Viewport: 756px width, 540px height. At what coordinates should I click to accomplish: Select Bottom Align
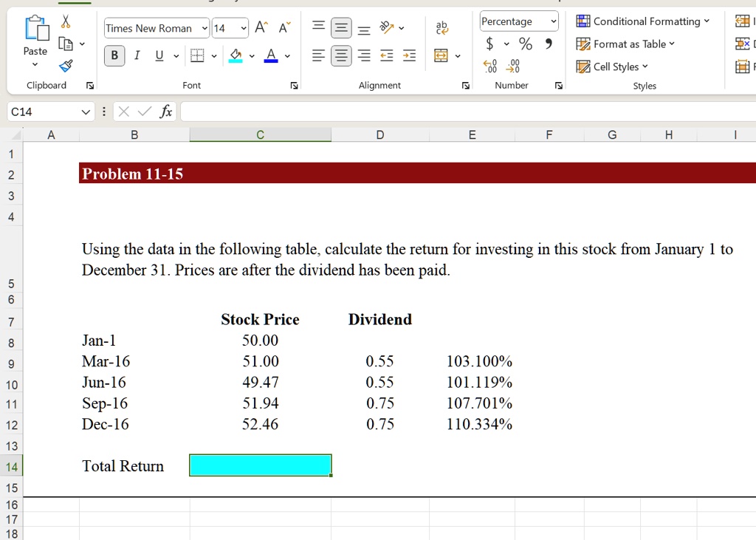coord(364,30)
